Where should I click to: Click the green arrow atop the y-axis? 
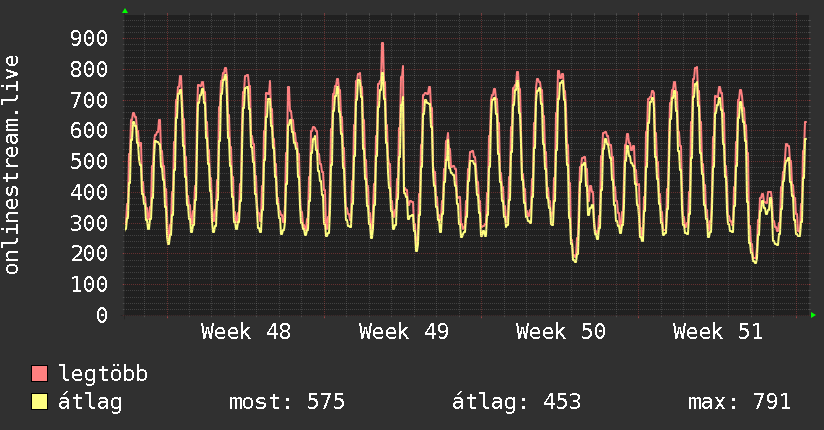[125, 11]
